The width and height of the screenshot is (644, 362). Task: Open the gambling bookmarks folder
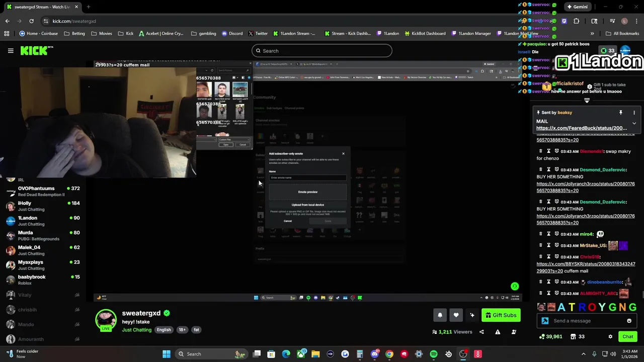[203, 34]
